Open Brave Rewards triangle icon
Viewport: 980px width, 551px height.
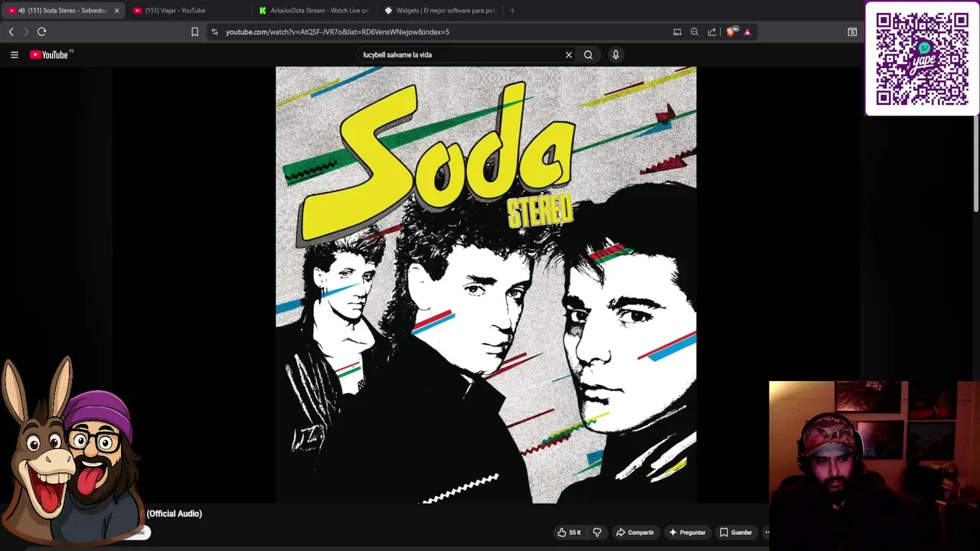tap(747, 31)
